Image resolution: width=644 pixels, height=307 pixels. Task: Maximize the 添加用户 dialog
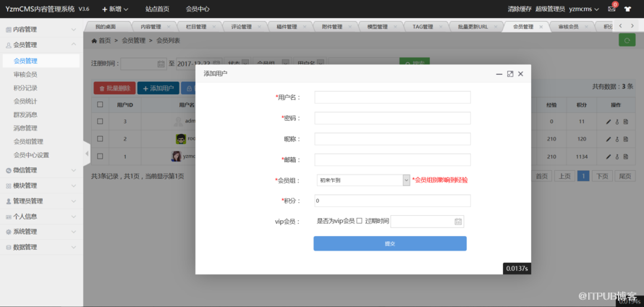point(510,74)
